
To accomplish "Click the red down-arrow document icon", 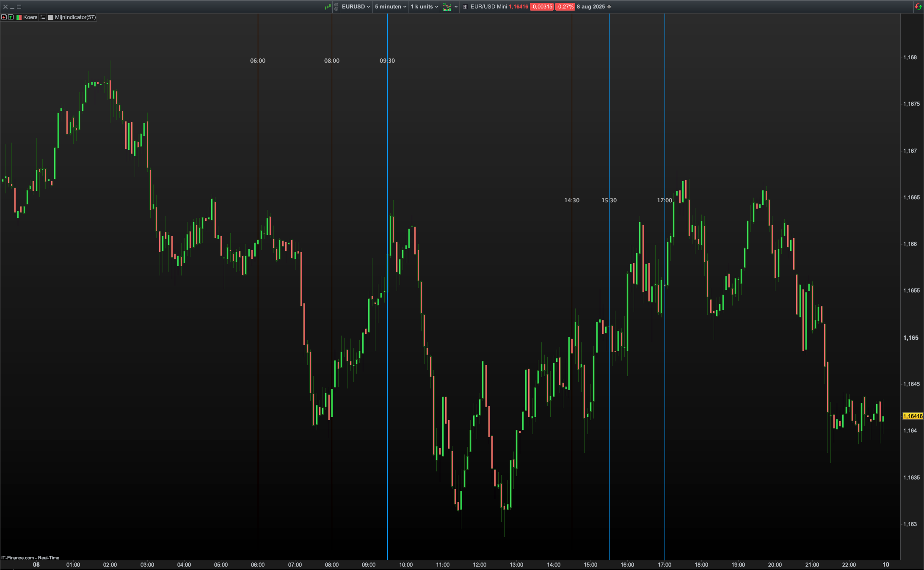I will [x=4, y=17].
